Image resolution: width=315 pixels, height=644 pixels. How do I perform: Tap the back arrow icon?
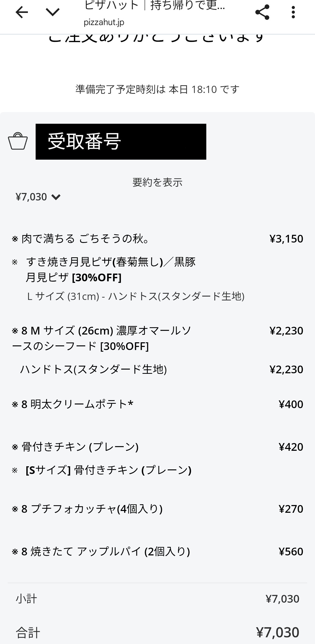click(x=22, y=12)
